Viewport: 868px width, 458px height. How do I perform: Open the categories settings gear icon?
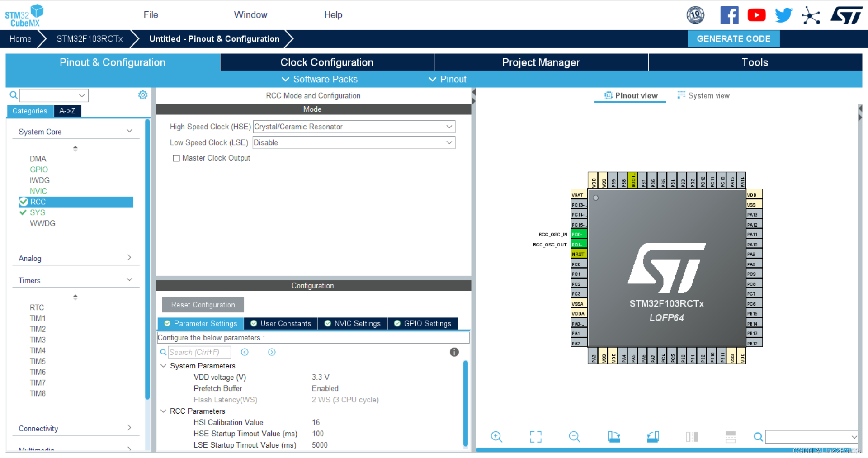143,95
